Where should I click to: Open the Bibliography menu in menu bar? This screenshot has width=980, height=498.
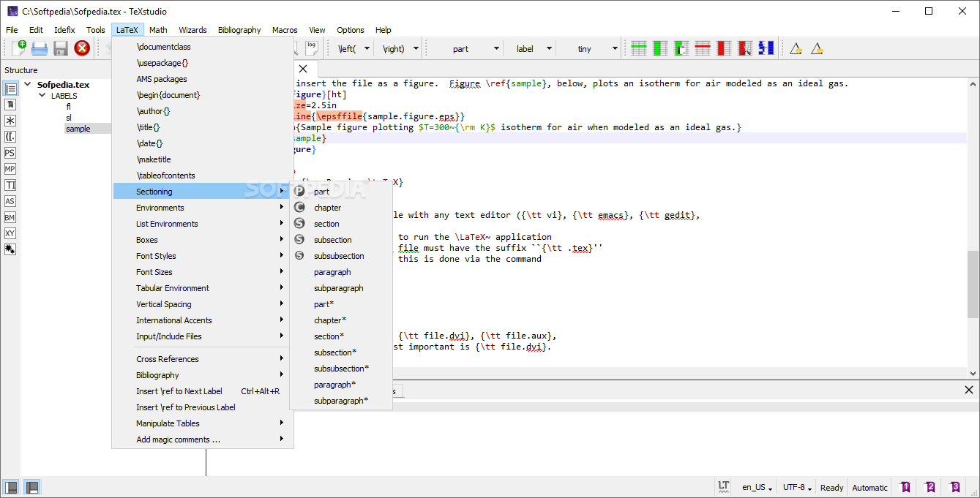click(239, 30)
